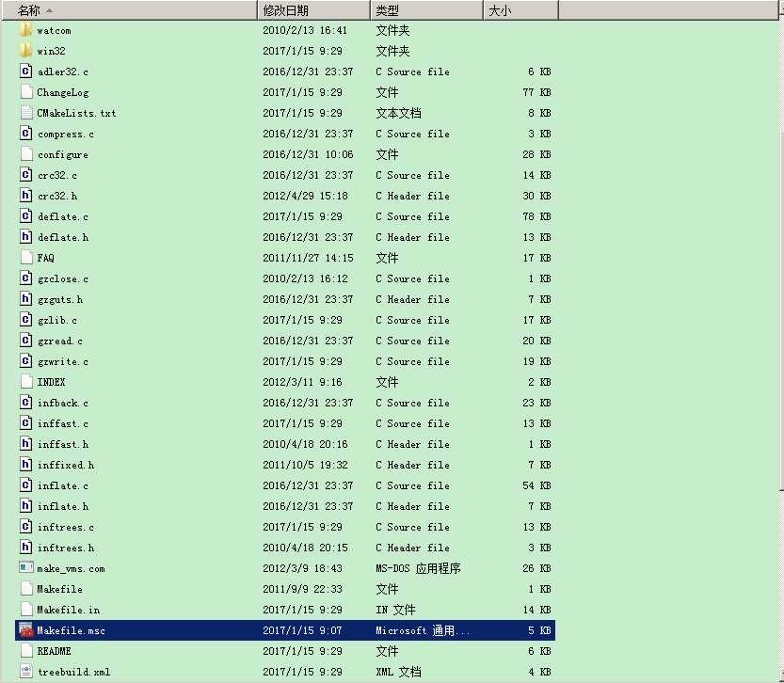Click the win32 folder icon
784x683 pixels.
(26, 51)
